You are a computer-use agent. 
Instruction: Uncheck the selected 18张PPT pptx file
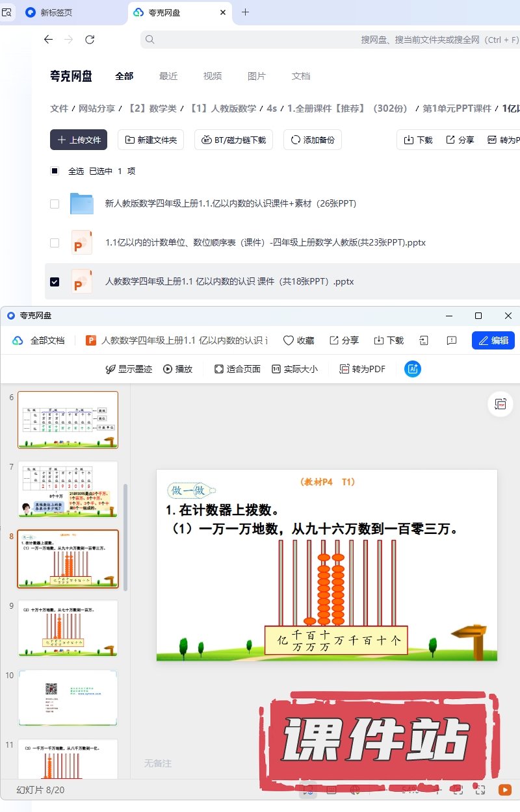[55, 282]
